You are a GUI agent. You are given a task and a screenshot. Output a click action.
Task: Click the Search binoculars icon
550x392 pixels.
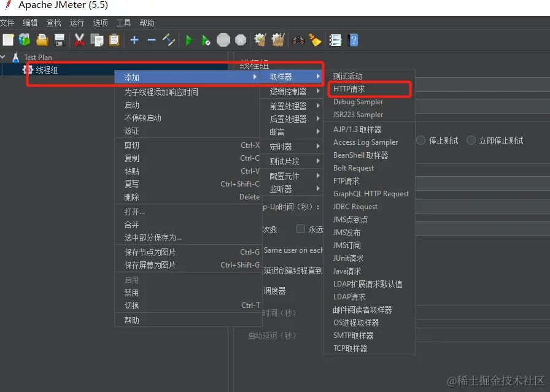click(x=298, y=40)
